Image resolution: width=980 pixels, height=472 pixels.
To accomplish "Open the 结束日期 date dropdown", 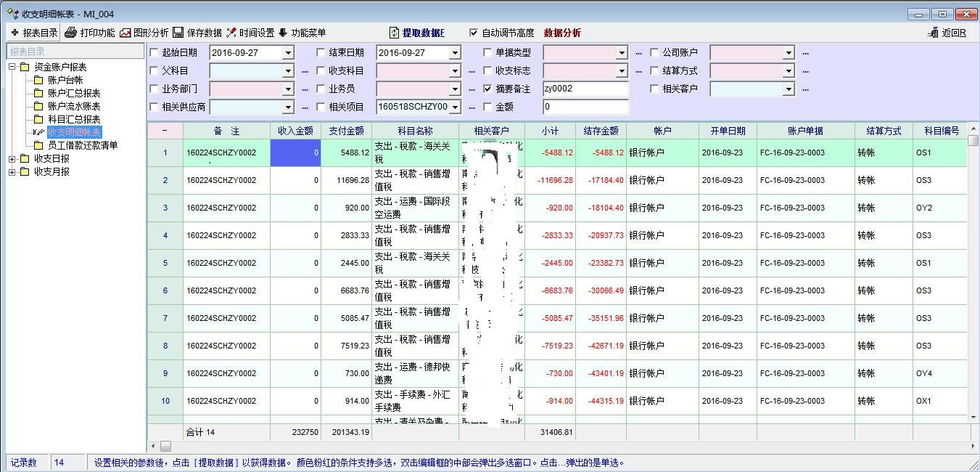I will (454, 53).
